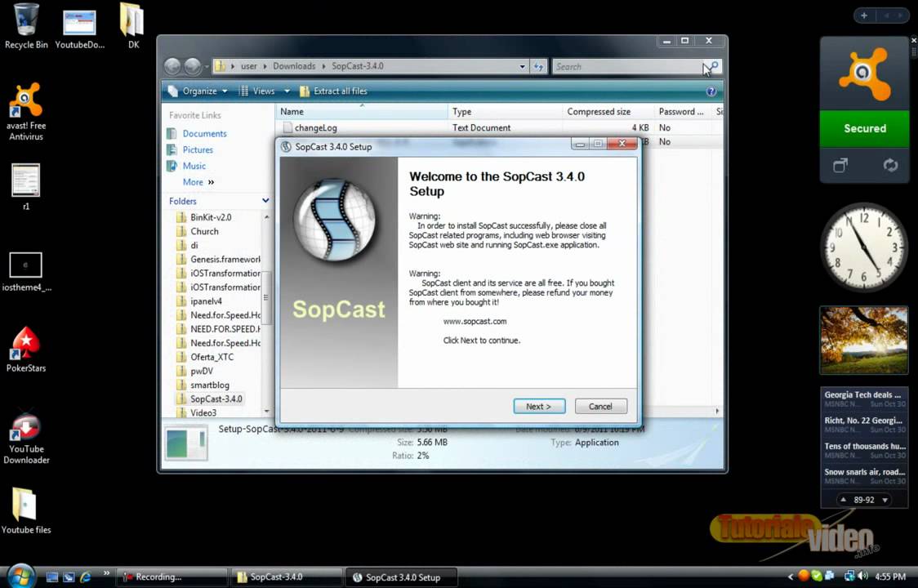
Task: Click Next in SopCast setup
Action: [539, 407]
